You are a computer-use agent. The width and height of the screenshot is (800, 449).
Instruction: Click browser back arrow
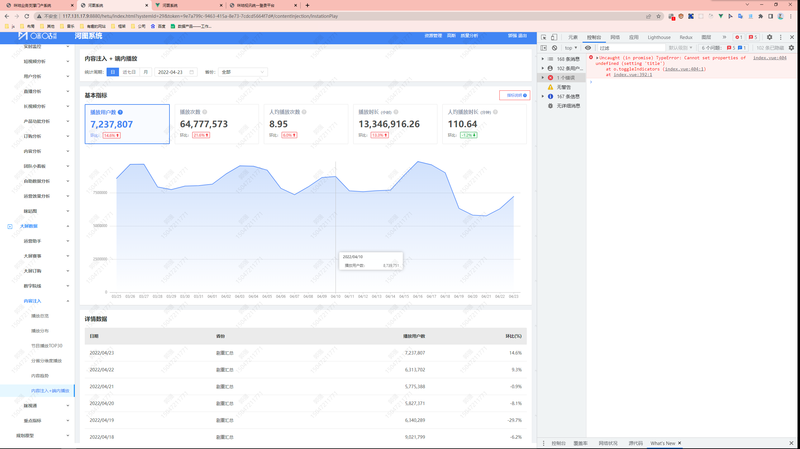(7, 16)
